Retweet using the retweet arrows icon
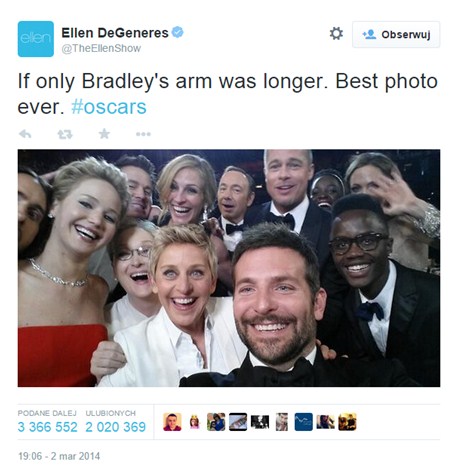The height and width of the screenshot is (471, 472). click(x=65, y=134)
